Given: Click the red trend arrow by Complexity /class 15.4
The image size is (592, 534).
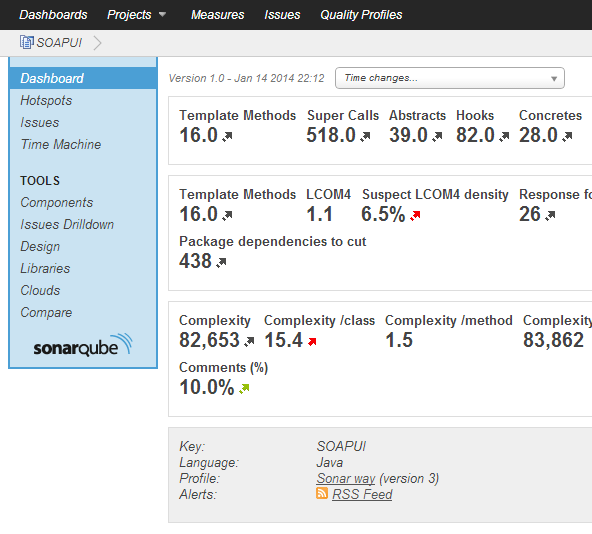Looking at the screenshot, I should coord(312,341).
